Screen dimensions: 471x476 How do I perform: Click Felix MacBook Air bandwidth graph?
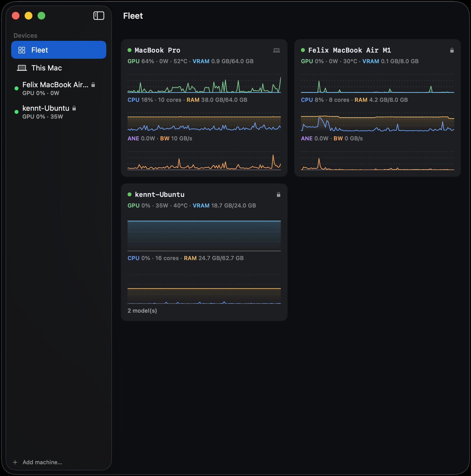click(378, 161)
